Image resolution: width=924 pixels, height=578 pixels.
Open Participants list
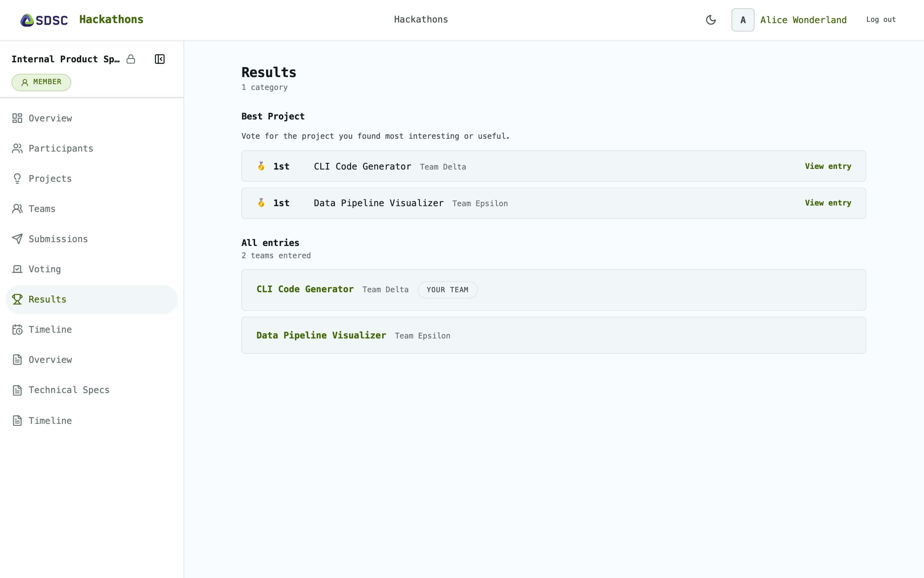tap(92, 148)
